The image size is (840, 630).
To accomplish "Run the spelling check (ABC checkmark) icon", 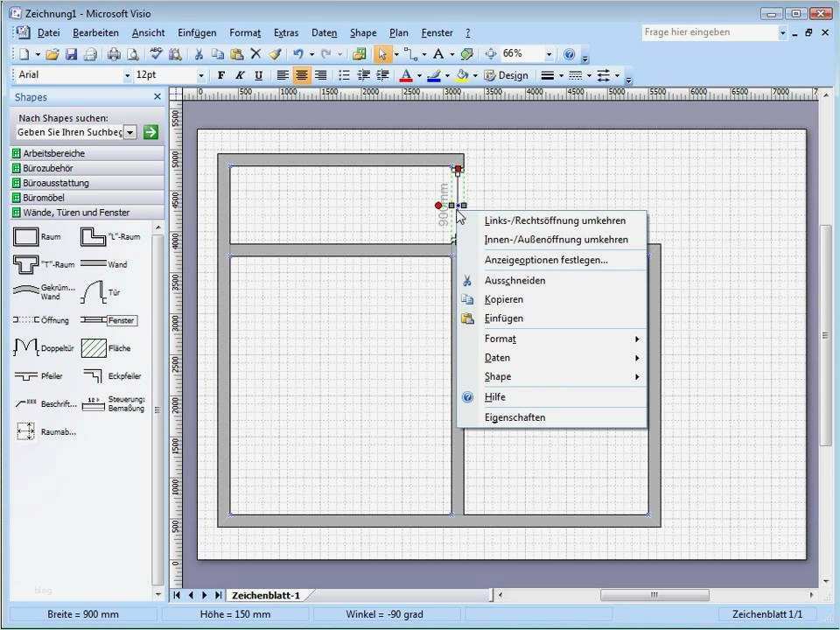I will [156, 53].
